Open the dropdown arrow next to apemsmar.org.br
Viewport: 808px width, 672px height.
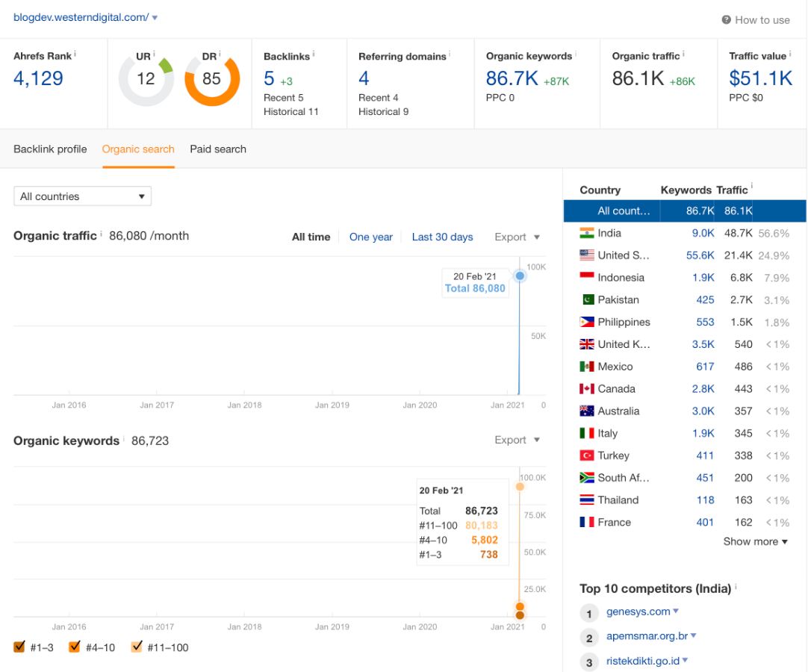click(694, 635)
